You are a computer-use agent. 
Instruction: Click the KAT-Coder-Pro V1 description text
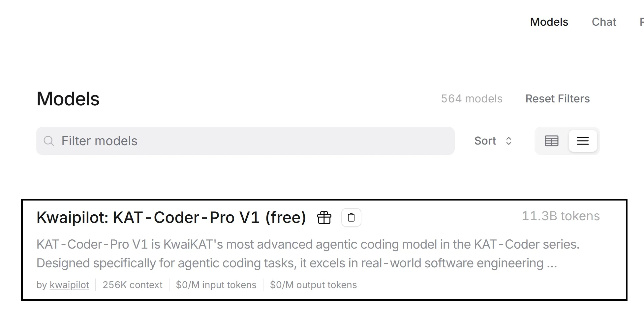click(x=297, y=254)
